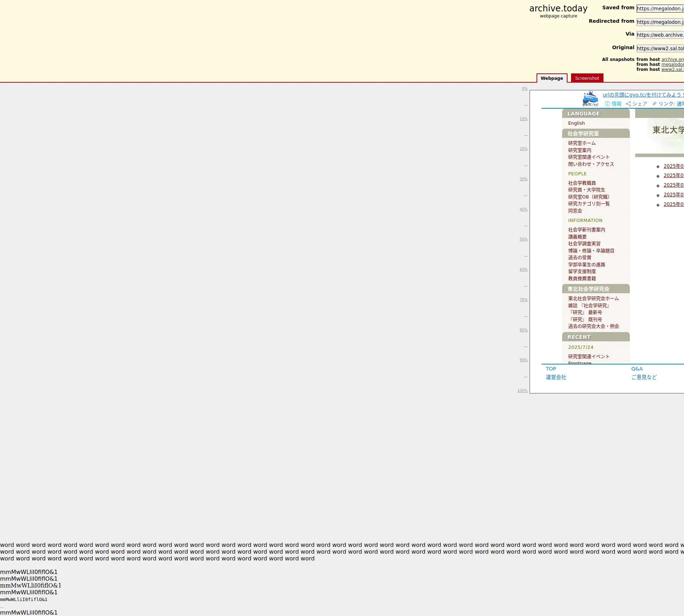Click the リンク chain link icon

pos(654,104)
